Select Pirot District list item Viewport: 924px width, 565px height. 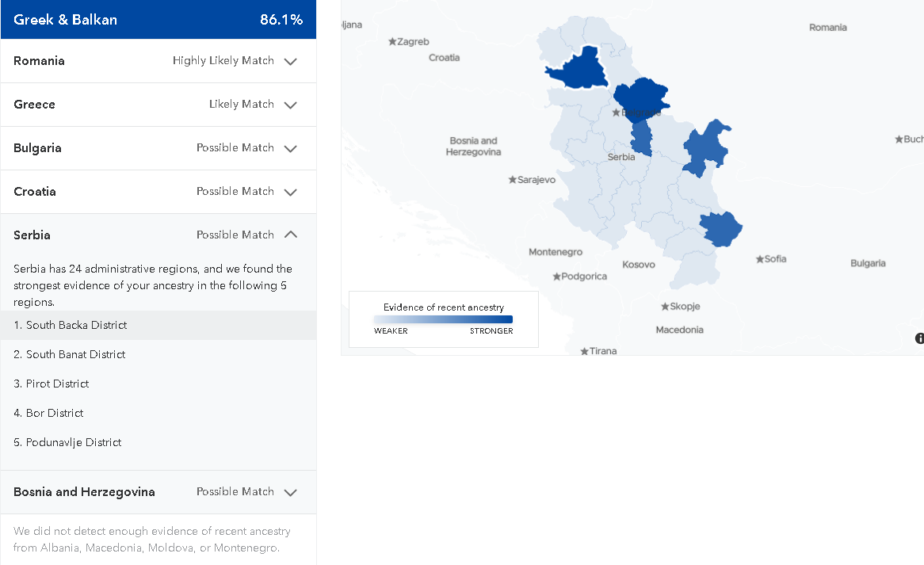(158, 384)
